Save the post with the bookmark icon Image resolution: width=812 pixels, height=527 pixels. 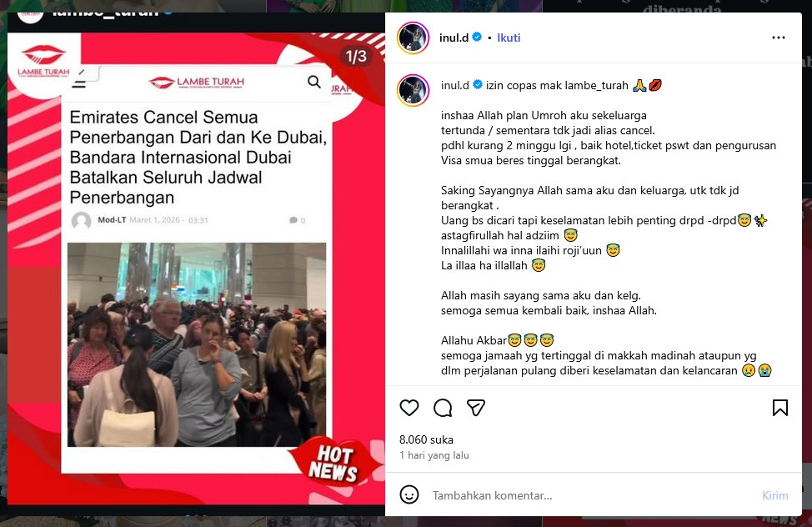click(779, 408)
